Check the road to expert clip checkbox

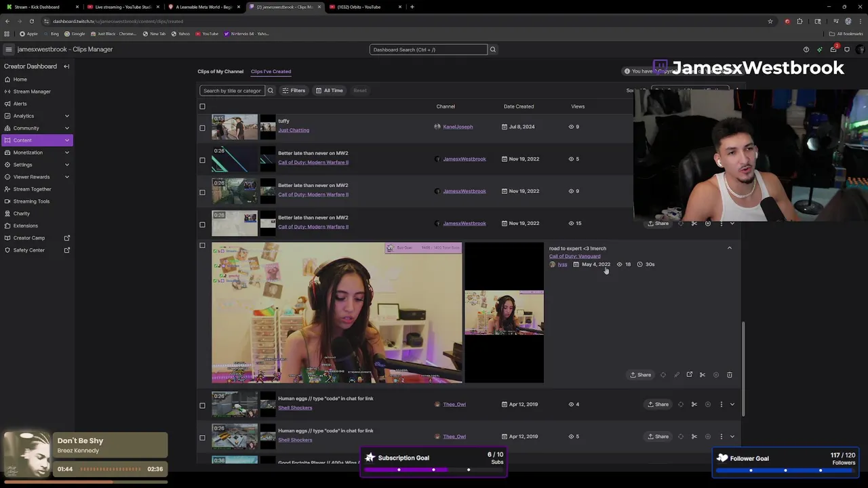click(x=202, y=245)
